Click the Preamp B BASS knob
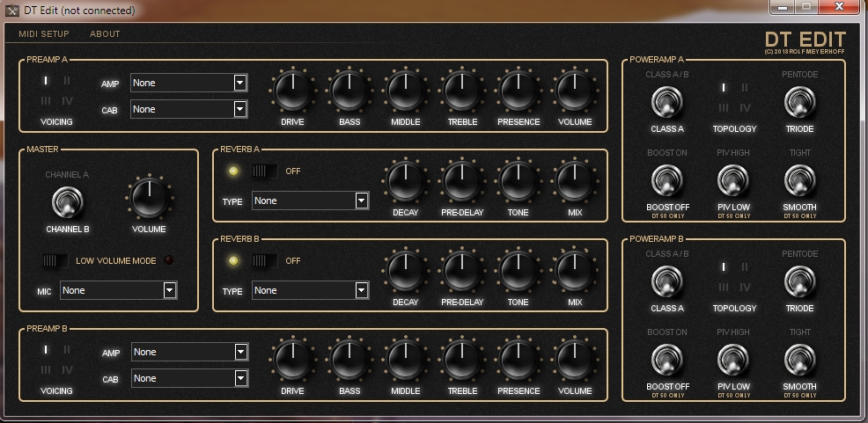Image resolution: width=868 pixels, height=423 pixels. pos(349,360)
